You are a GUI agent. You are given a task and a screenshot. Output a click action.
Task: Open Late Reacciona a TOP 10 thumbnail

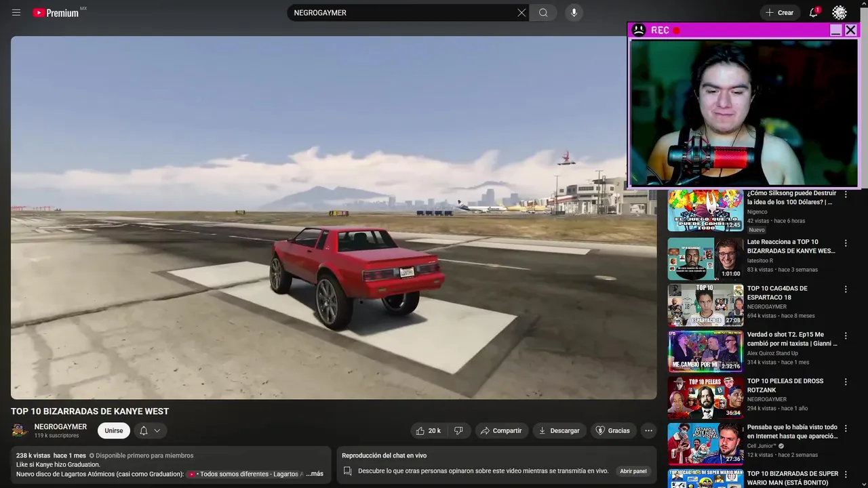(x=705, y=258)
